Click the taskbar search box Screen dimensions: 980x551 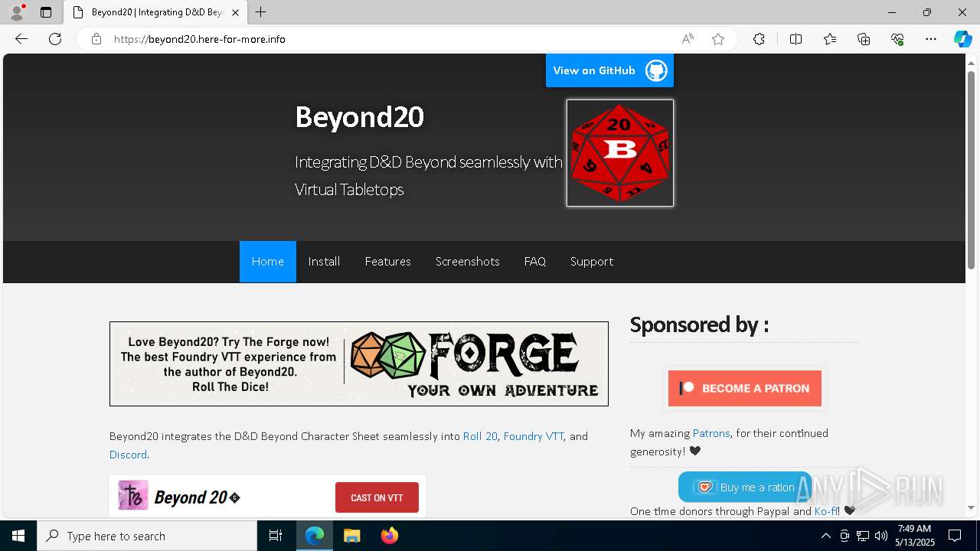(147, 536)
